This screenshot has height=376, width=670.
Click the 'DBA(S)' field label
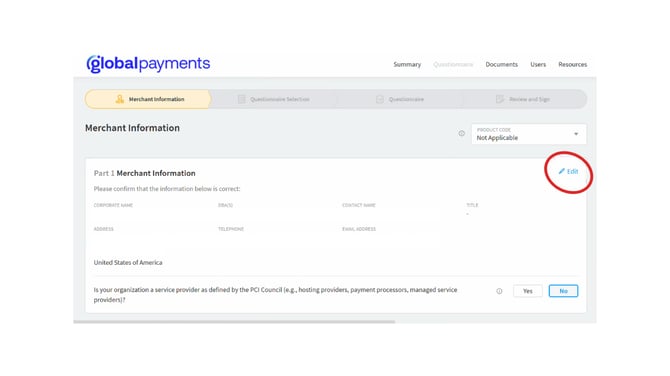(225, 205)
